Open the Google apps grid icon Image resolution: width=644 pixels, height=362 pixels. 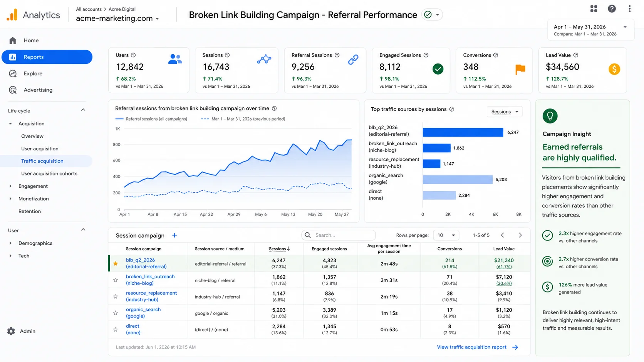594,8
